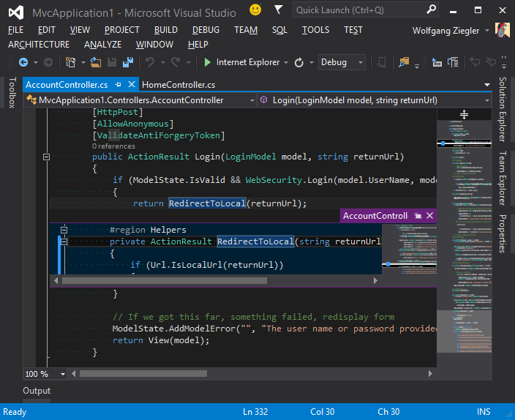Click the 0 references CodeLens link
Viewport: 515px width, 420px height.
(113, 146)
